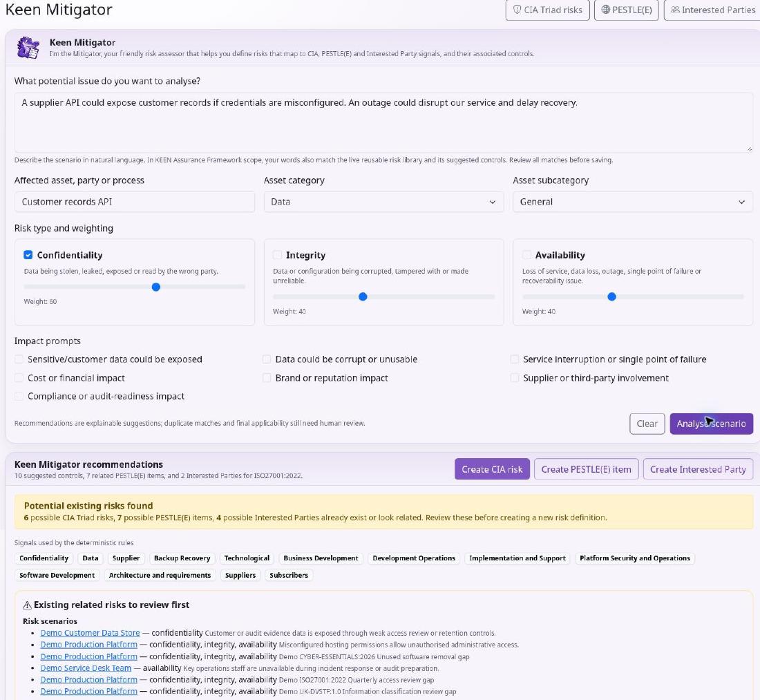Click the Implementation and Support signal tag
760x700 pixels.
517,558
